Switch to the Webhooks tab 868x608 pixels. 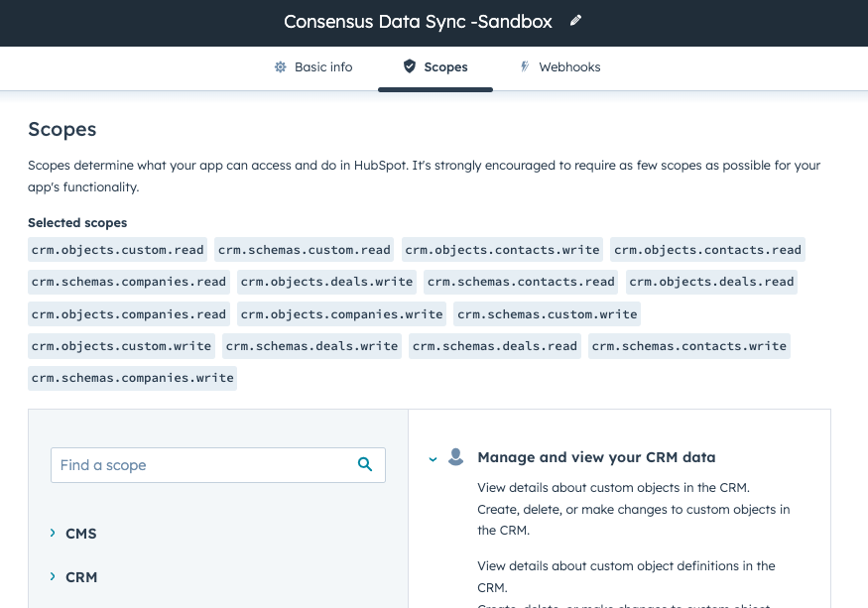(x=560, y=67)
